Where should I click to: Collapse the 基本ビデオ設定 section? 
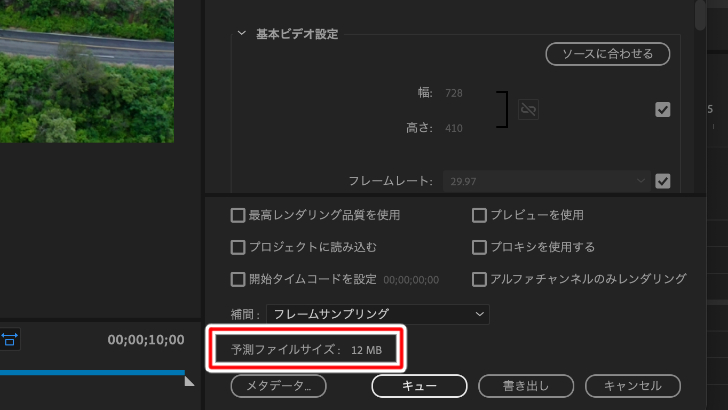pyautogui.click(x=241, y=33)
